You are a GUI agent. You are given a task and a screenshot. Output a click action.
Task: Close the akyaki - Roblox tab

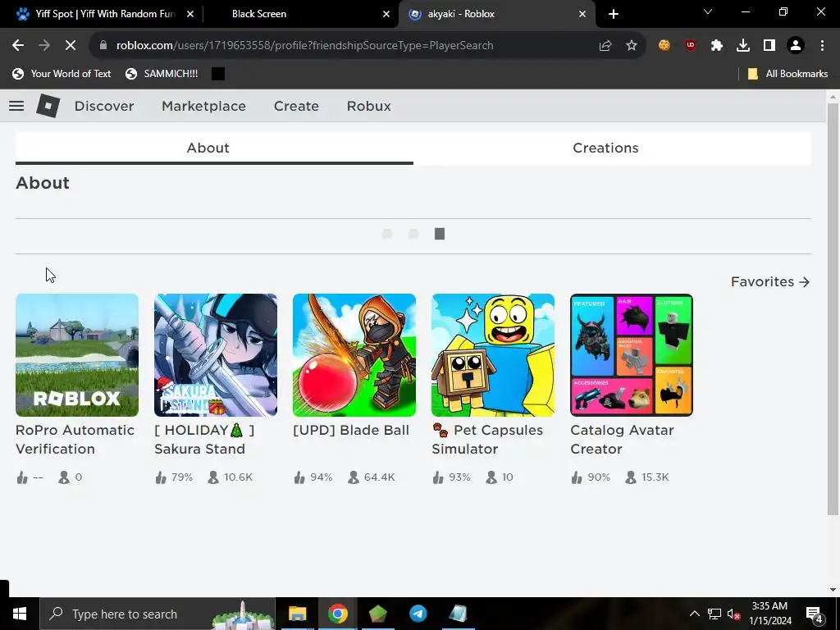click(582, 14)
